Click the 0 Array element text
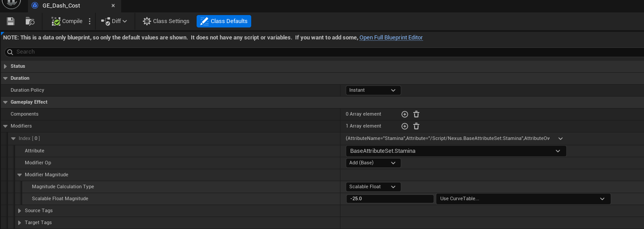This screenshot has height=229, width=644. click(363, 114)
